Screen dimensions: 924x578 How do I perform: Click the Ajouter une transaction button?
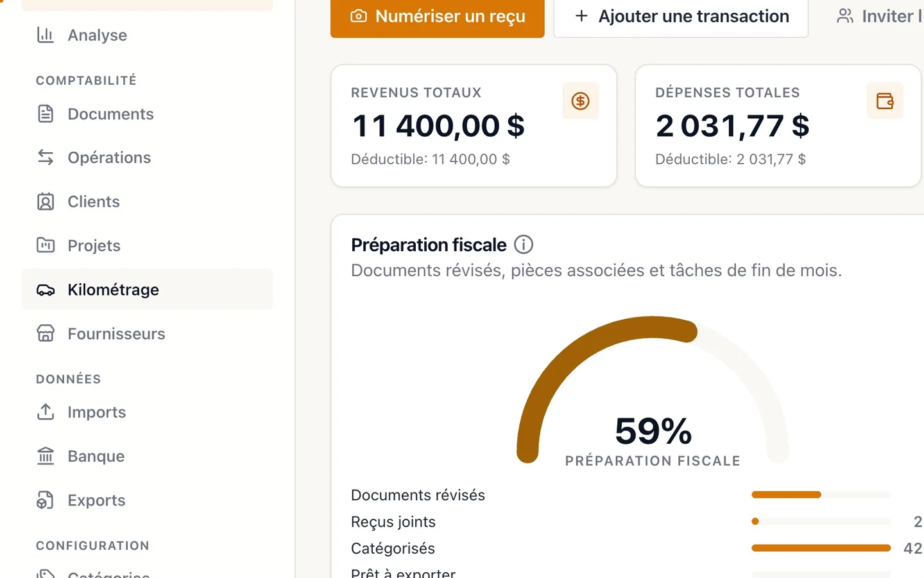click(x=681, y=17)
